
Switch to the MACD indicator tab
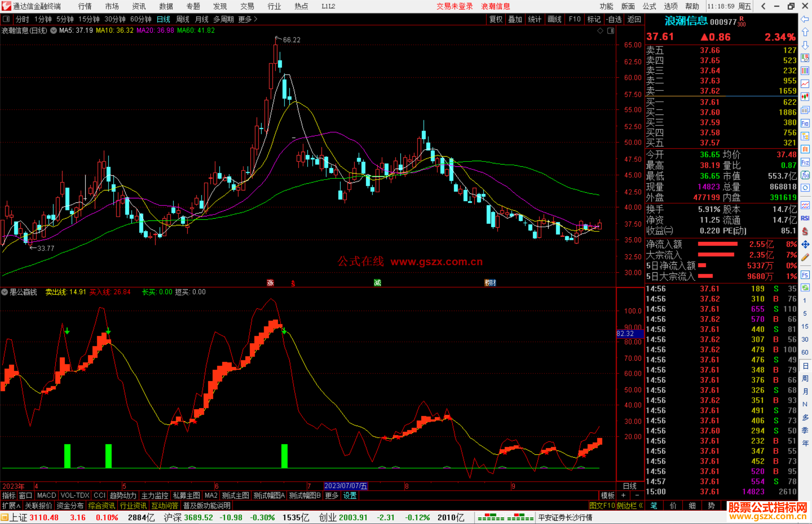pyautogui.click(x=47, y=495)
